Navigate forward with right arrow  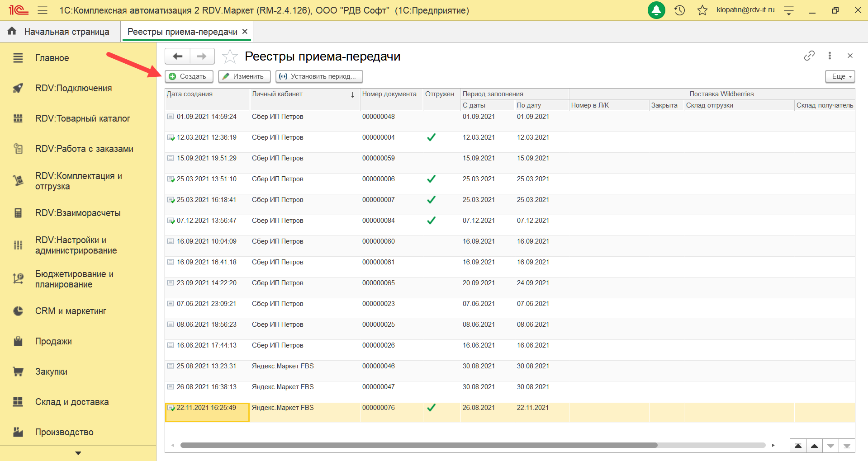click(x=202, y=56)
